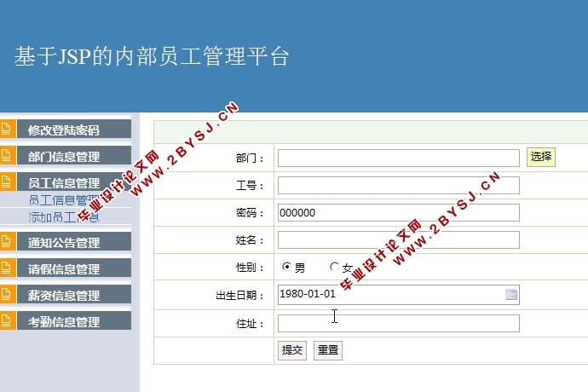Click the 出生日期： field label

click(x=240, y=295)
